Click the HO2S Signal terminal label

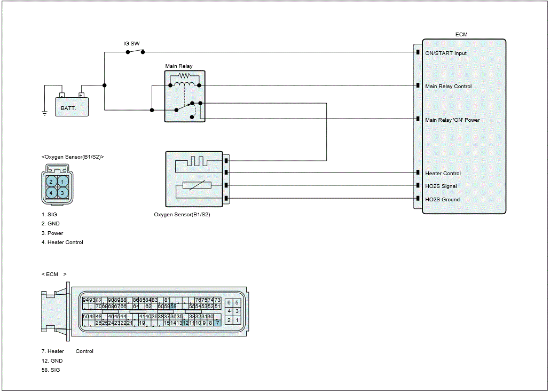[441, 186]
